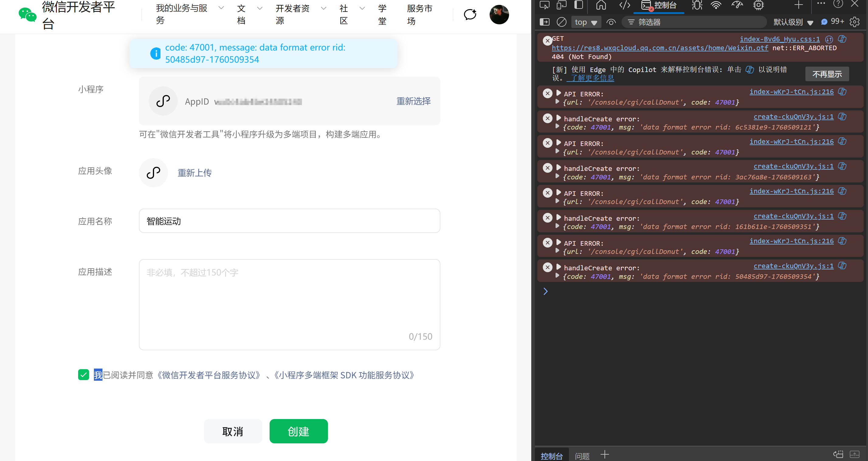
Task: Toggle device emulation icon
Action: (x=561, y=5)
